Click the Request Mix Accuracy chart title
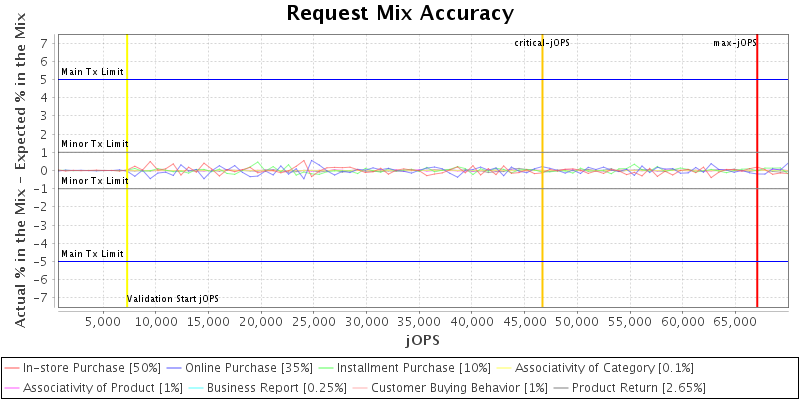The height and width of the screenshot is (400, 800). tap(400, 13)
